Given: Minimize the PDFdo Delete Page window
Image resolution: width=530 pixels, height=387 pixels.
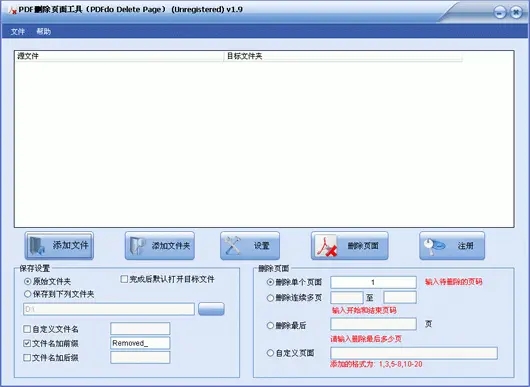Looking at the screenshot, I should (500, 13).
